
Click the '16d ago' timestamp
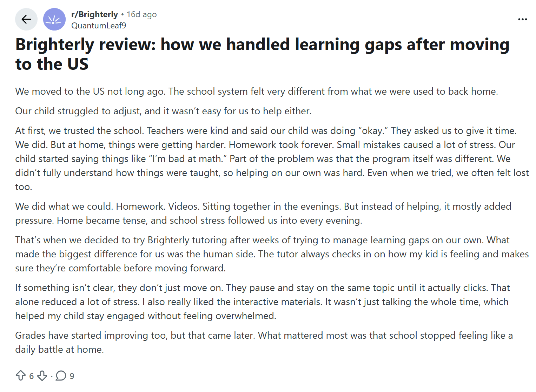pyautogui.click(x=141, y=14)
